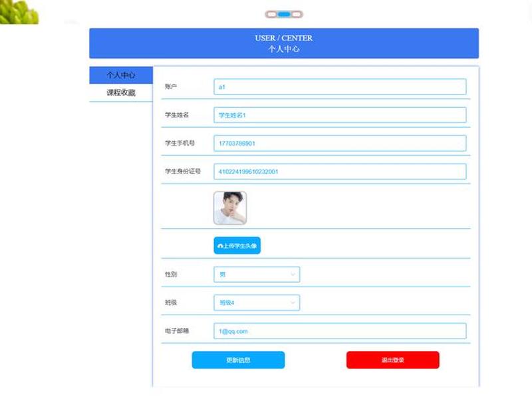
Task: Open the 性别 dropdown
Action: pyautogui.click(x=257, y=275)
